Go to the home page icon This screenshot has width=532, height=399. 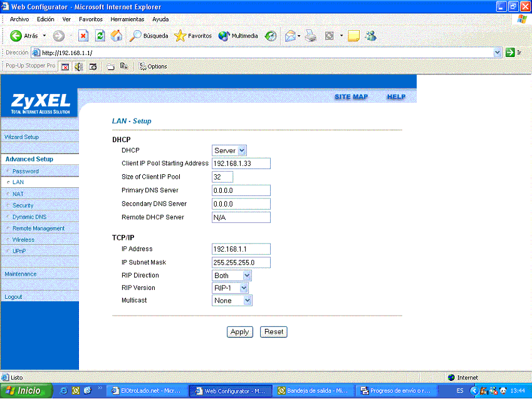pyautogui.click(x=117, y=36)
